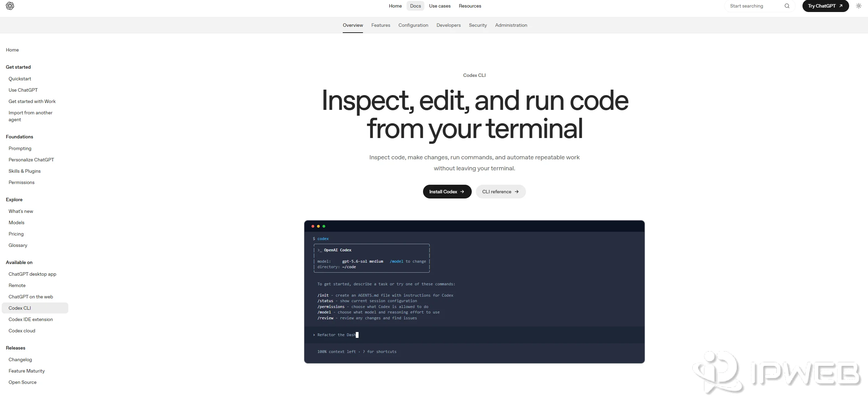Screen dimensions: 868x400
Task: Open the Docs top navigation item
Action: [x=415, y=6]
